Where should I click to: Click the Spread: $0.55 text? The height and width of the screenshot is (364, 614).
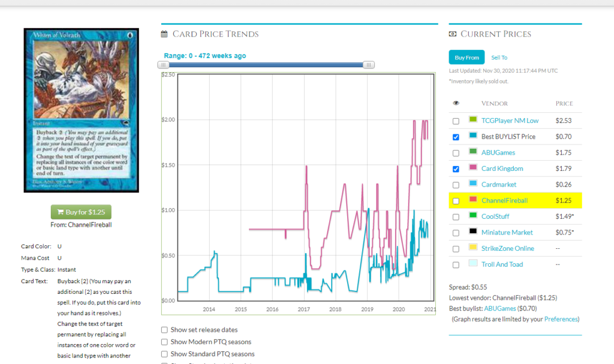point(468,287)
